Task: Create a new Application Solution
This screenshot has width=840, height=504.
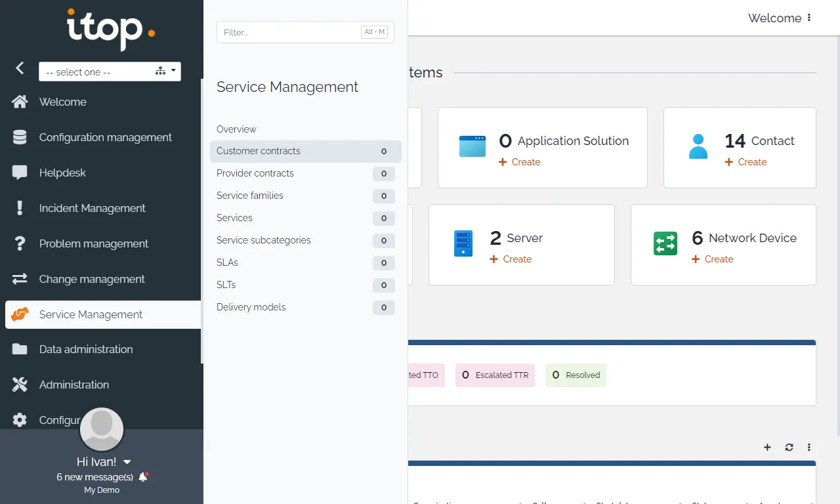Action: [520, 162]
